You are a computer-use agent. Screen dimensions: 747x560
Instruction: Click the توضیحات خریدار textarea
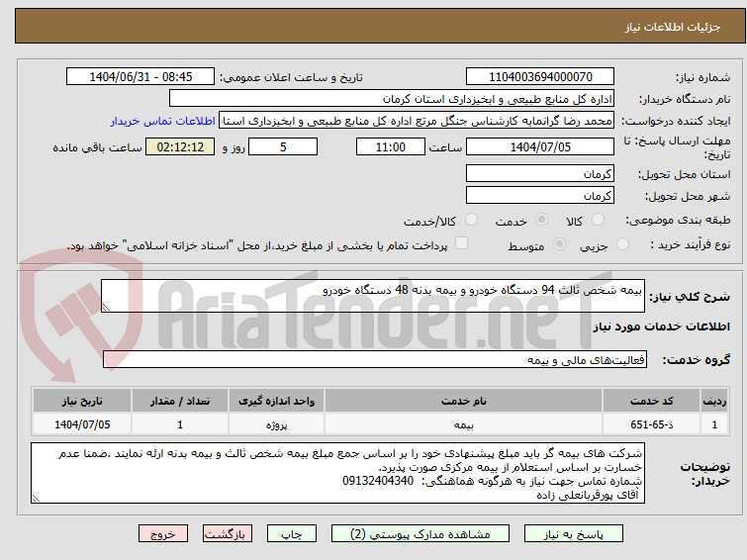(x=337, y=473)
